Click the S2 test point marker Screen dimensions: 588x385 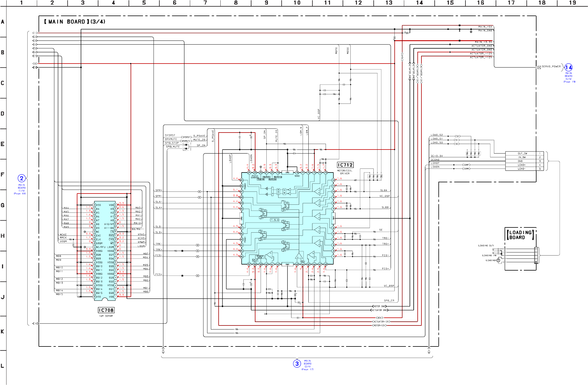pos(458,136)
